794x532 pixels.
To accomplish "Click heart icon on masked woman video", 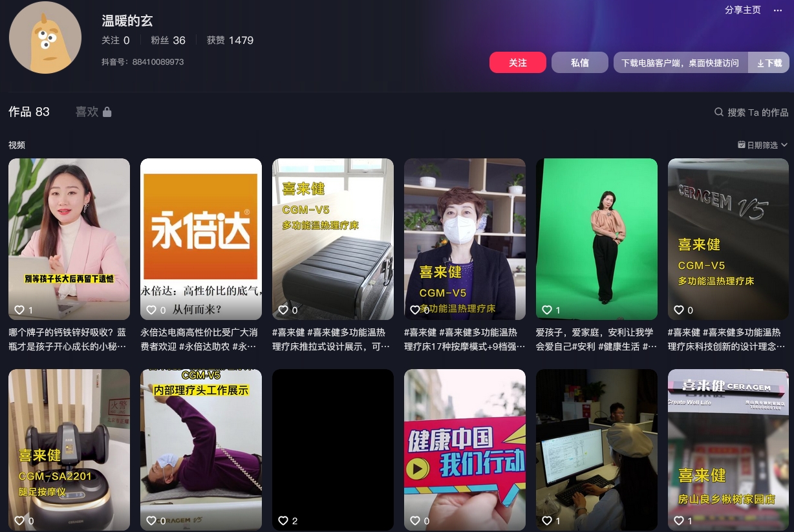I will [415, 310].
